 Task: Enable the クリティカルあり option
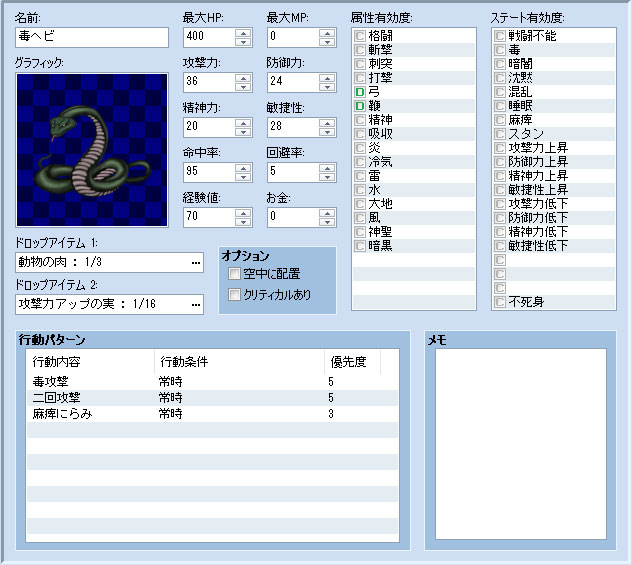click(x=235, y=295)
